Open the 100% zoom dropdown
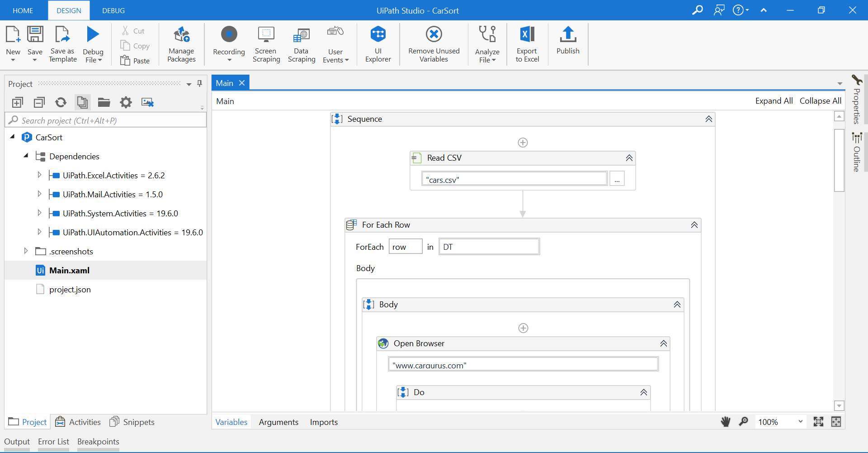 pos(800,422)
